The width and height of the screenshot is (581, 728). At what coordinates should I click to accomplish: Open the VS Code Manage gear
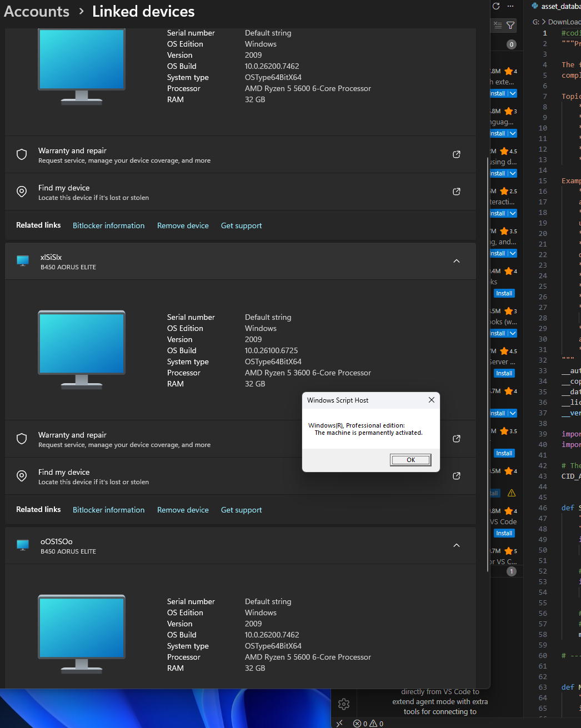[x=344, y=704]
